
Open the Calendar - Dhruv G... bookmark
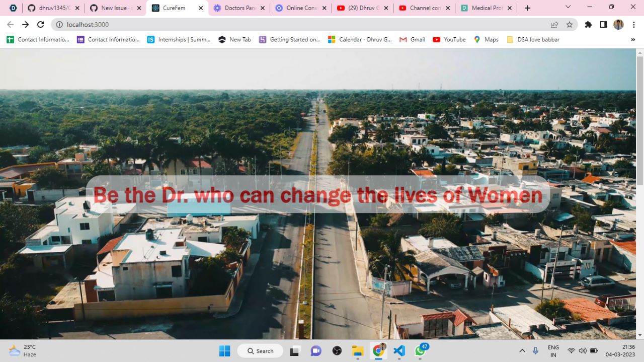(x=360, y=39)
